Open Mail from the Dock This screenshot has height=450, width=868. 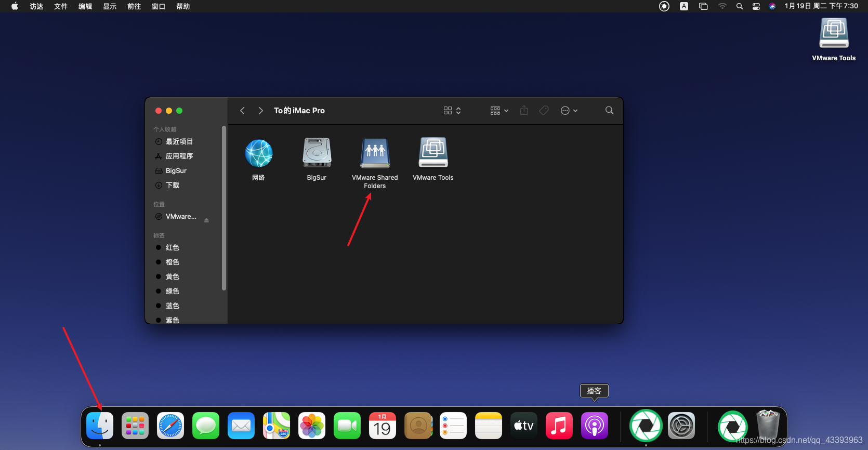pyautogui.click(x=241, y=426)
